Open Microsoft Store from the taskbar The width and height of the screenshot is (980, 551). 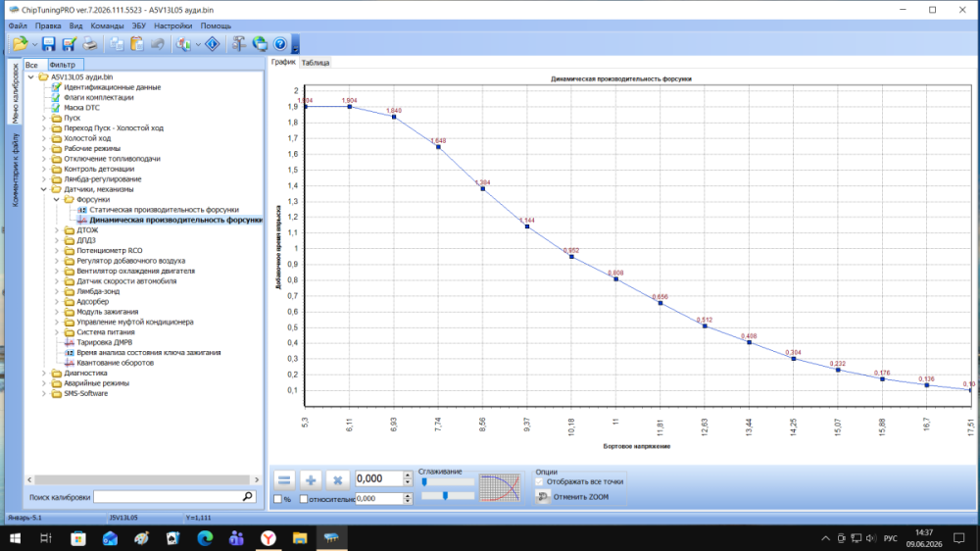pyautogui.click(x=78, y=538)
